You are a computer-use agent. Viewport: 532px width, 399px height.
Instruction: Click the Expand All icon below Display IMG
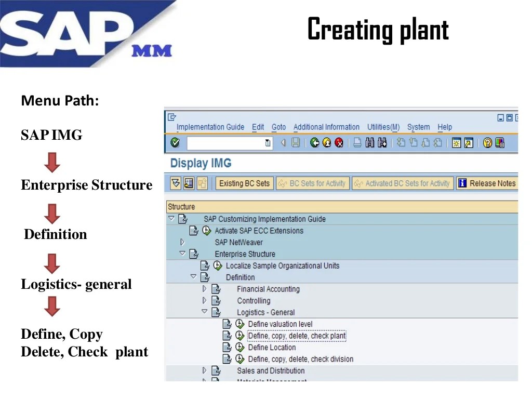(176, 183)
